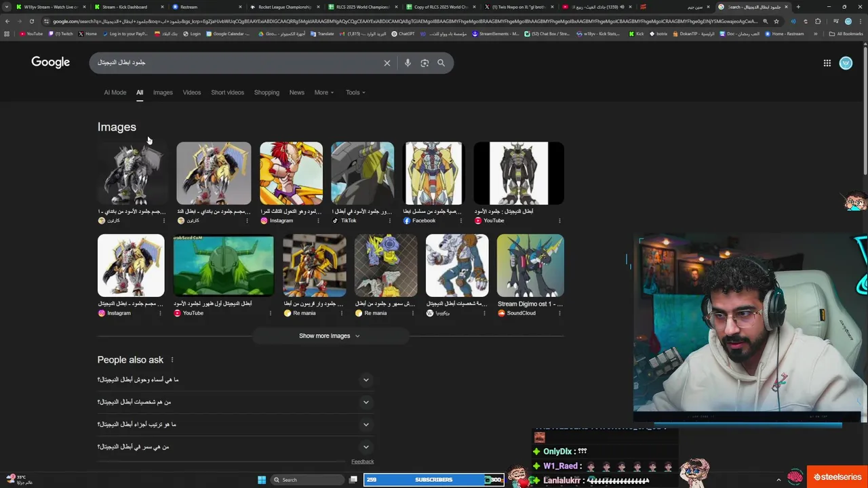This screenshot has height=488, width=868.
Task: Switch to News results tab
Action: pyautogui.click(x=297, y=92)
